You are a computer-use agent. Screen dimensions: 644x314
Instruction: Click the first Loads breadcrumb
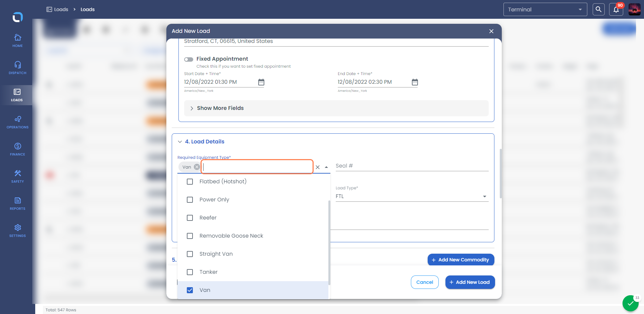(x=57, y=9)
